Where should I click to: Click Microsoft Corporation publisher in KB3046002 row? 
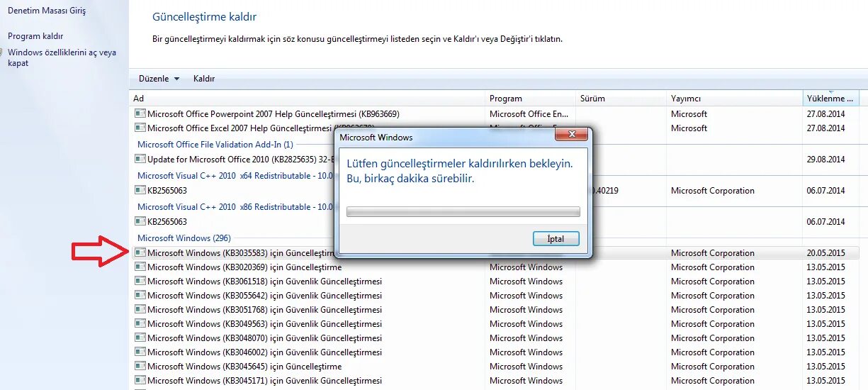coord(713,352)
